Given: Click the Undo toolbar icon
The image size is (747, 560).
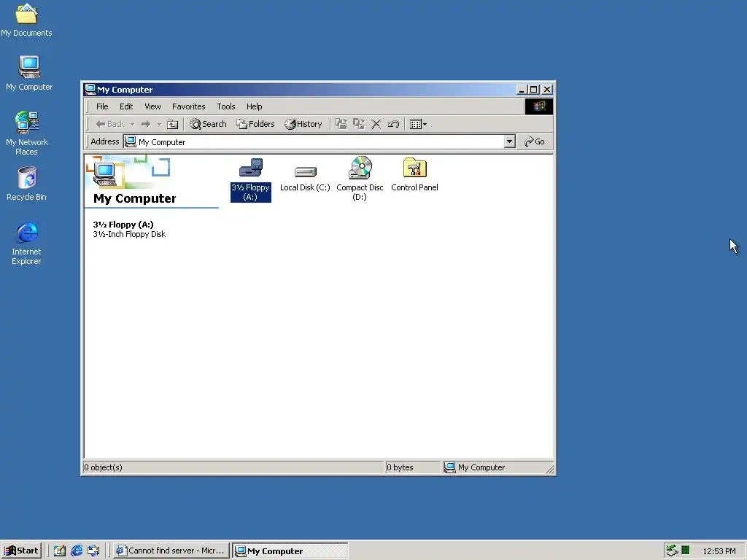Looking at the screenshot, I should pos(393,124).
